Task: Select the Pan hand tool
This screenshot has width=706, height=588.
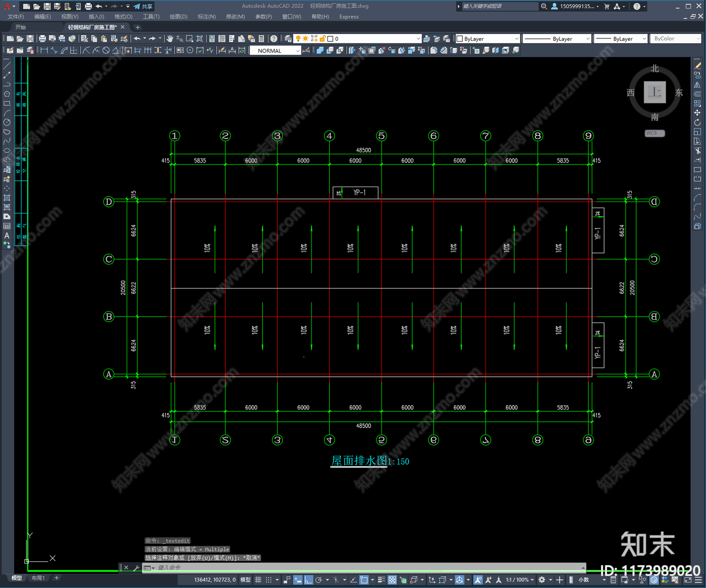Action: point(170,39)
